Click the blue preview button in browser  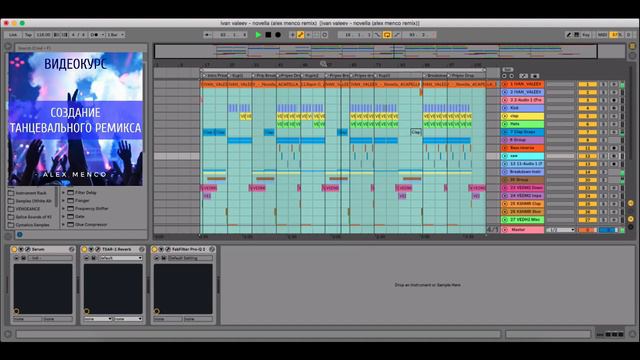[x=20, y=234]
